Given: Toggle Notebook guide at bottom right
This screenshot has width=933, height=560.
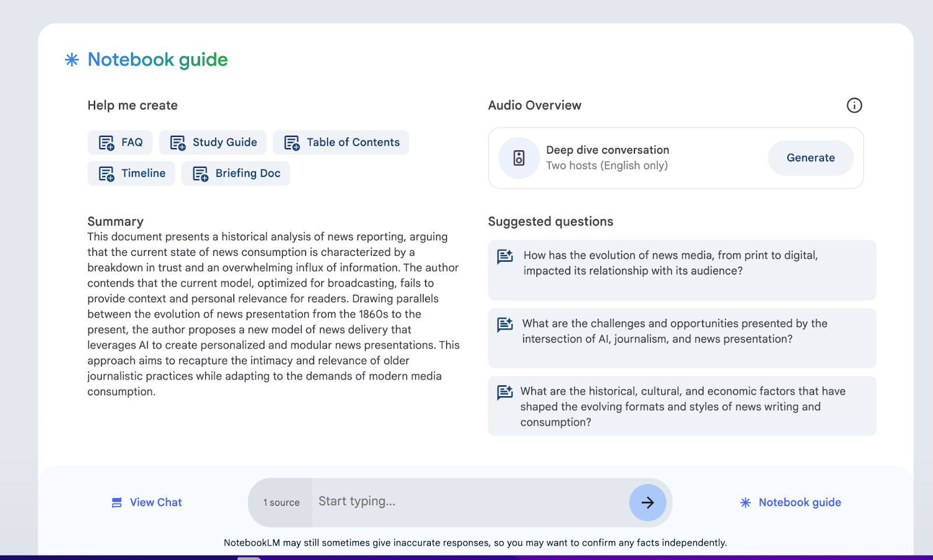Looking at the screenshot, I should [791, 502].
